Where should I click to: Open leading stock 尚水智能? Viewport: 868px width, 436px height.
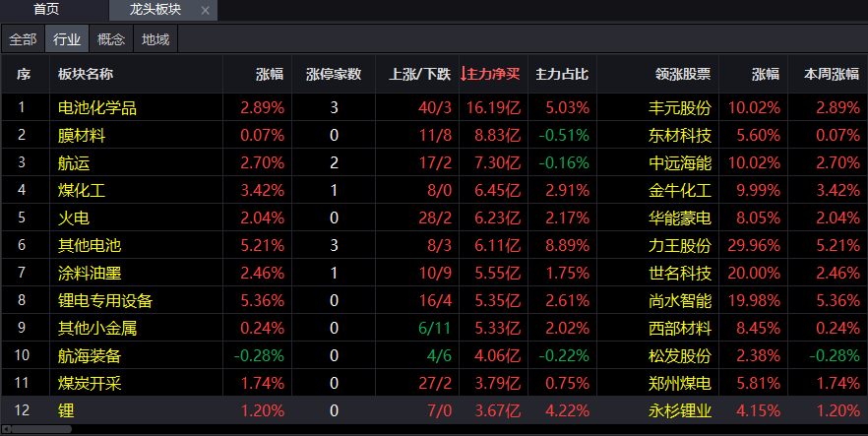point(680,300)
